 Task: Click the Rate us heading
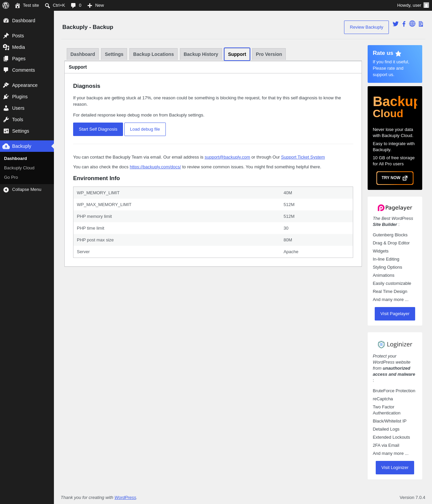(x=383, y=53)
